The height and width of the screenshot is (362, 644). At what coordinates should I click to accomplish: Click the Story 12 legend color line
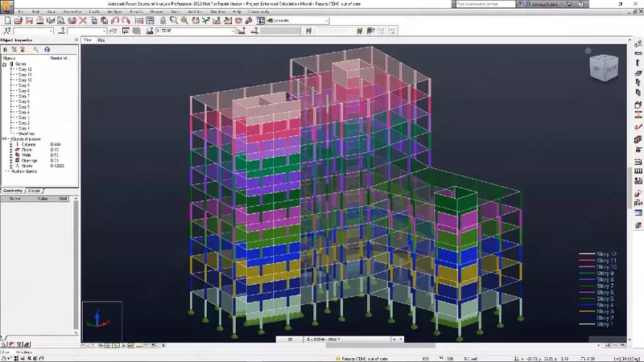click(584, 255)
